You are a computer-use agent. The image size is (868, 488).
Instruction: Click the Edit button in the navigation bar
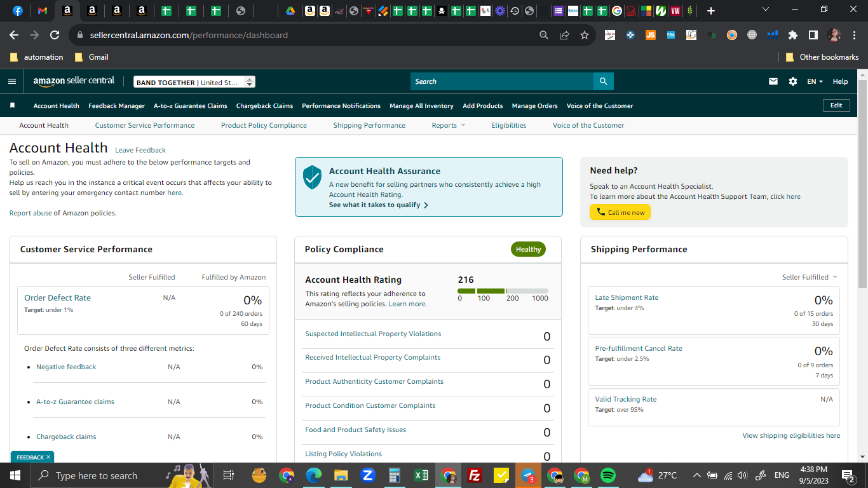836,105
